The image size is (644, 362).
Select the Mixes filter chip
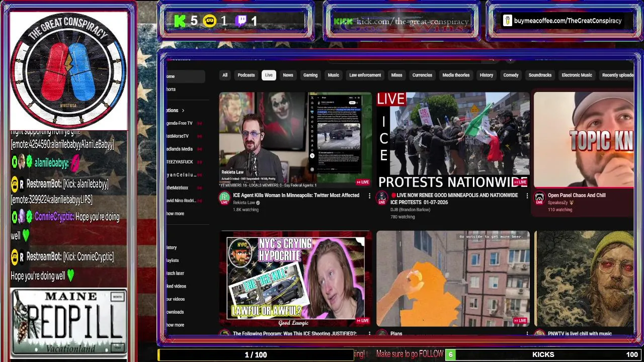point(397,75)
